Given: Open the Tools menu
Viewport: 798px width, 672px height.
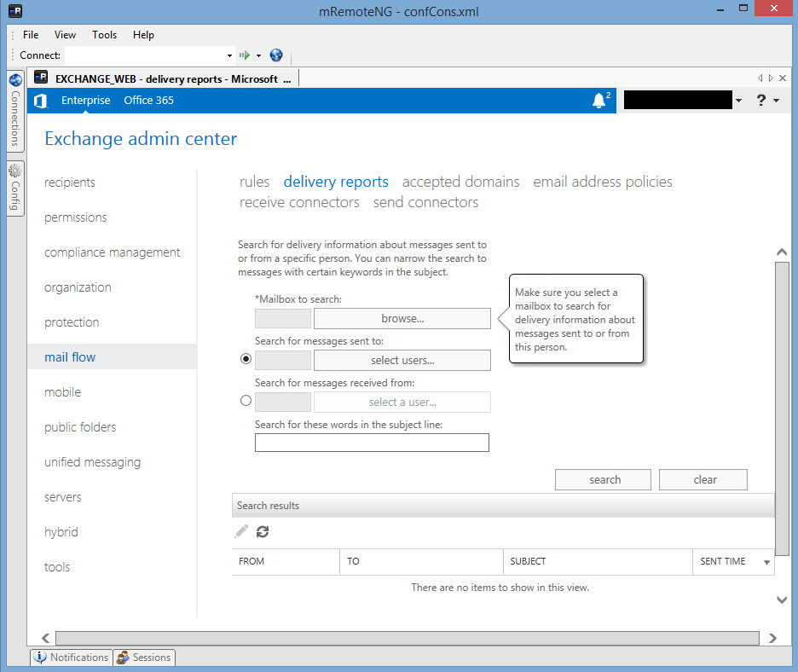Looking at the screenshot, I should pyautogui.click(x=104, y=35).
